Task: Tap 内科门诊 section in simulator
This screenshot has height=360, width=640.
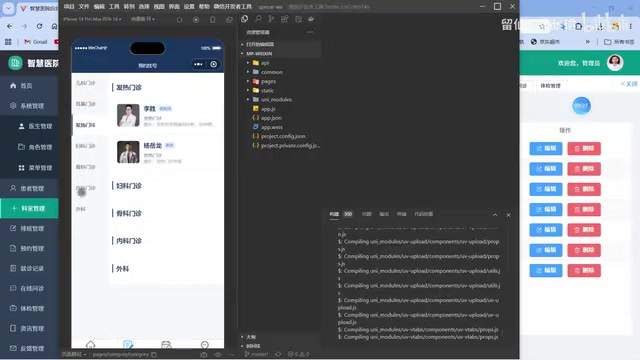Action: click(129, 241)
